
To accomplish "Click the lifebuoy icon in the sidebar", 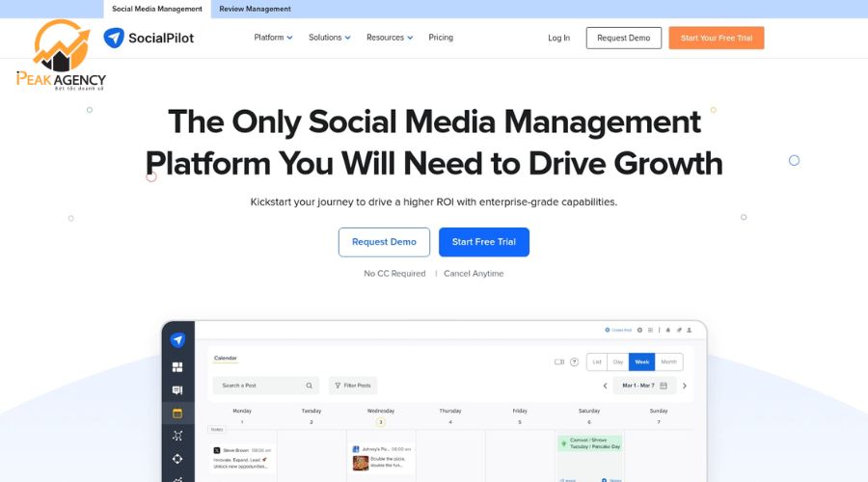I will click(177, 459).
